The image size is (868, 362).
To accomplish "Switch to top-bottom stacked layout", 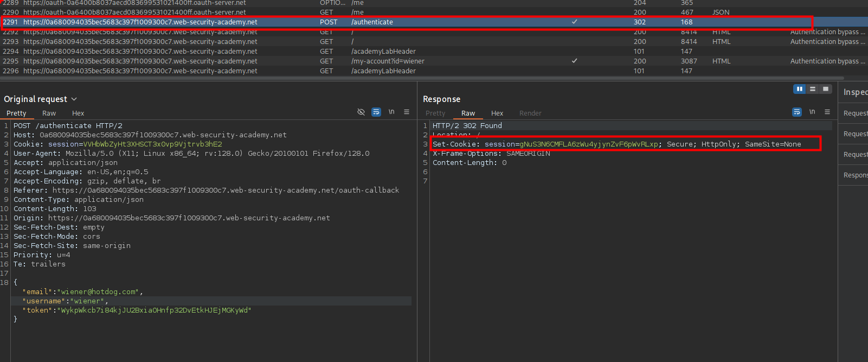I will coord(812,89).
